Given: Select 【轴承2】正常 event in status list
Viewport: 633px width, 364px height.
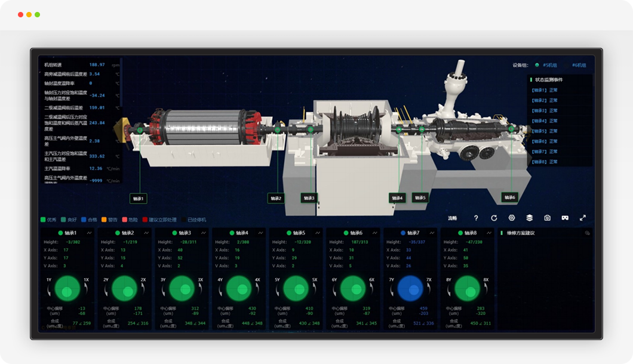Looking at the screenshot, I should pyautogui.click(x=544, y=100).
